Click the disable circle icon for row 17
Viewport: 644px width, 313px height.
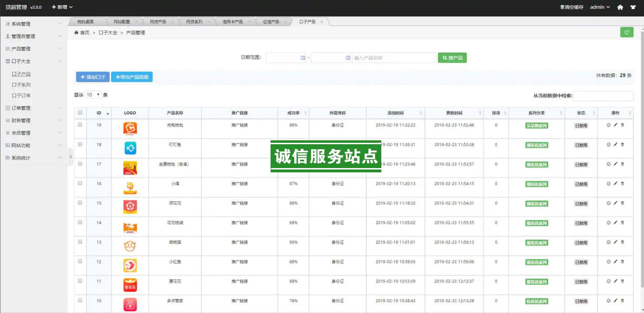pyautogui.click(x=608, y=164)
